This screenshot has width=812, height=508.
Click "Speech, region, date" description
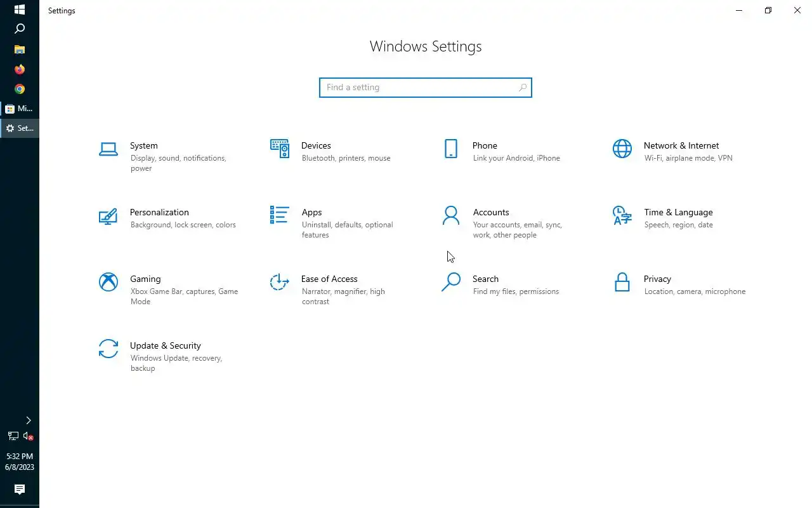678,225
